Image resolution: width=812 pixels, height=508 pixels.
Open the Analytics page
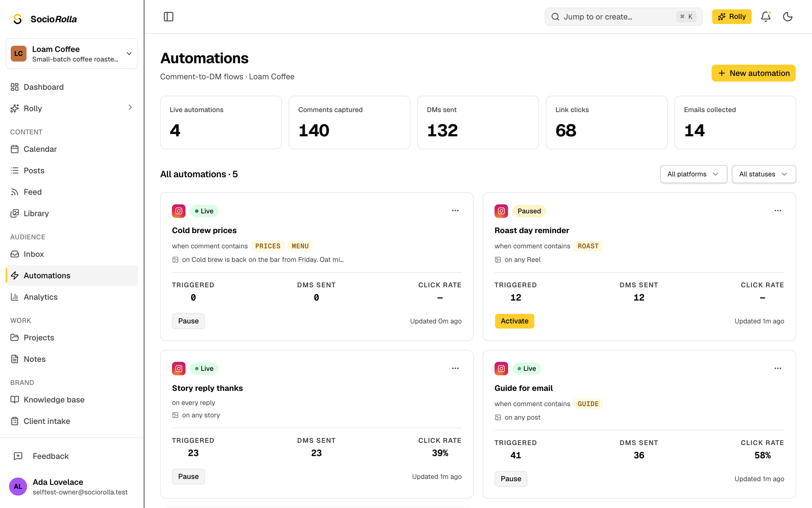[x=72, y=297]
